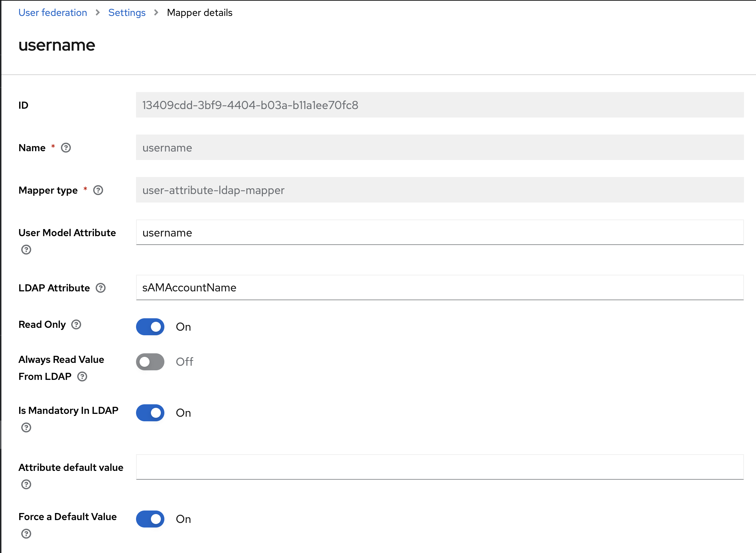Open Always Read Value From LDAP help
The width and height of the screenshot is (756, 553).
82,376
